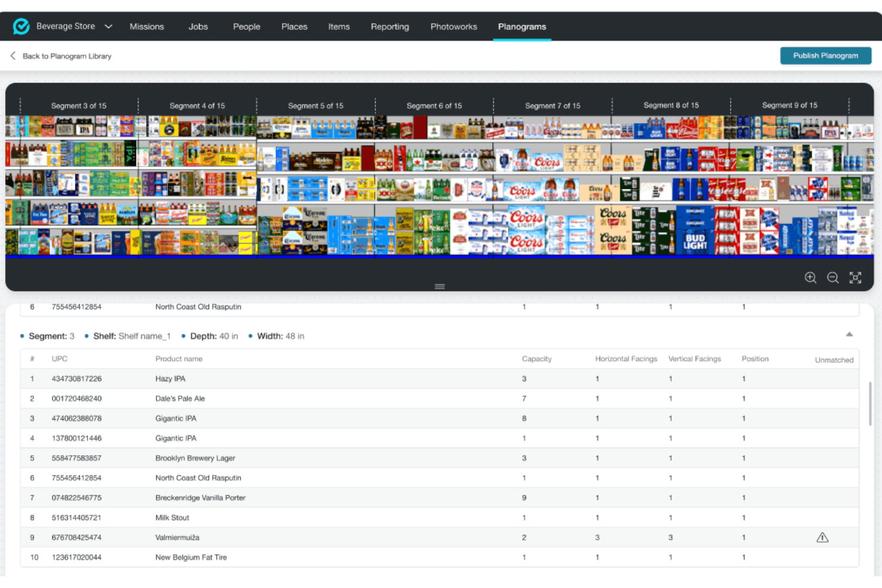The width and height of the screenshot is (882, 588).
Task: Switch to the Planograms tab
Action: coord(521,26)
